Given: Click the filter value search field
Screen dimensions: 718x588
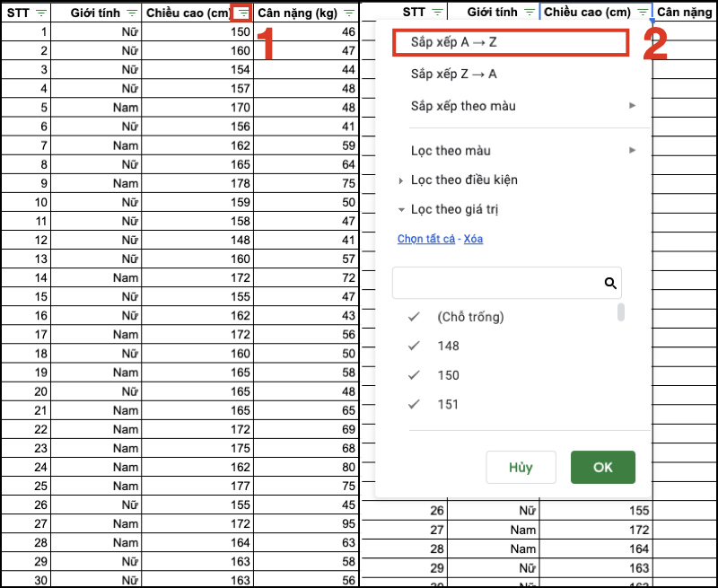Looking at the screenshot, I should [506, 283].
